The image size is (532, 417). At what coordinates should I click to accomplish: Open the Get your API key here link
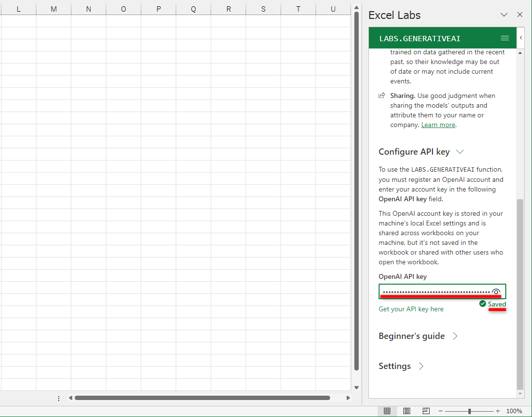411,309
